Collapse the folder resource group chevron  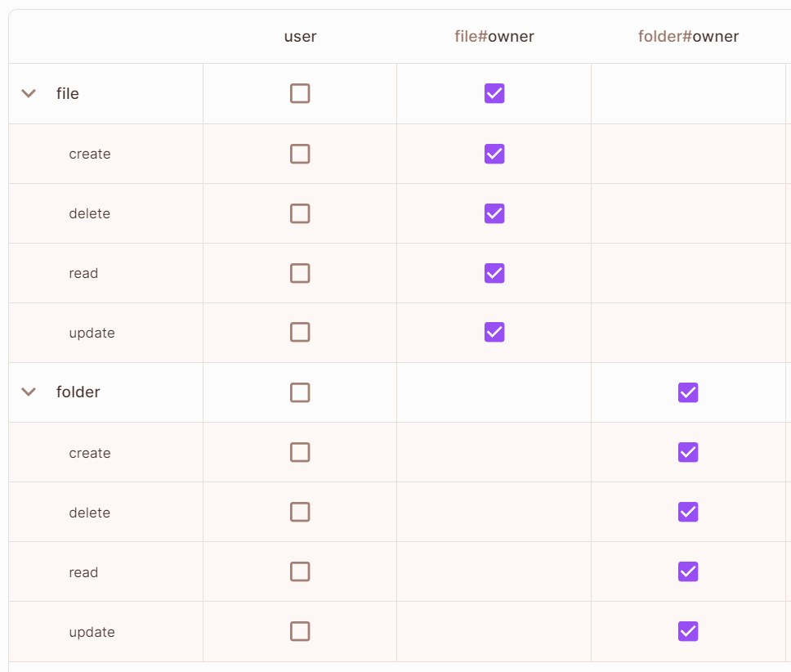(x=29, y=392)
